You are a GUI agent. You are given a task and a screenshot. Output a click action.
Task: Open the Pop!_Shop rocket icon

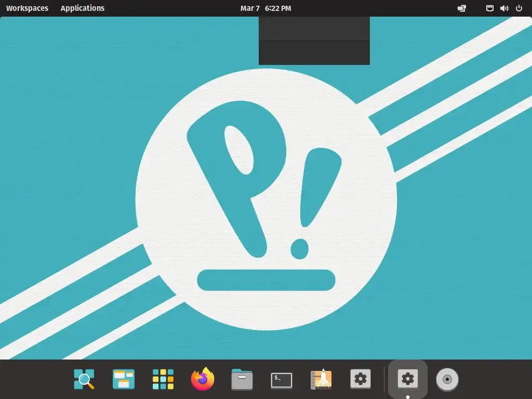tap(321, 379)
